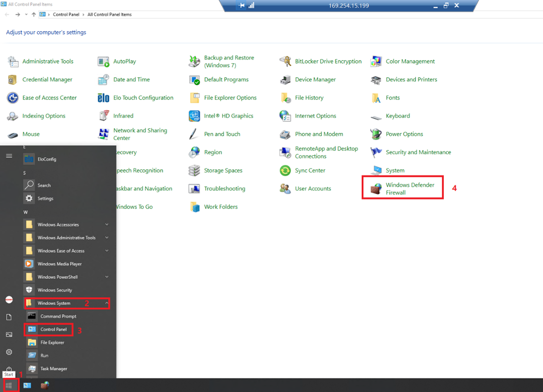Open the Default Programs icon

[194, 80]
